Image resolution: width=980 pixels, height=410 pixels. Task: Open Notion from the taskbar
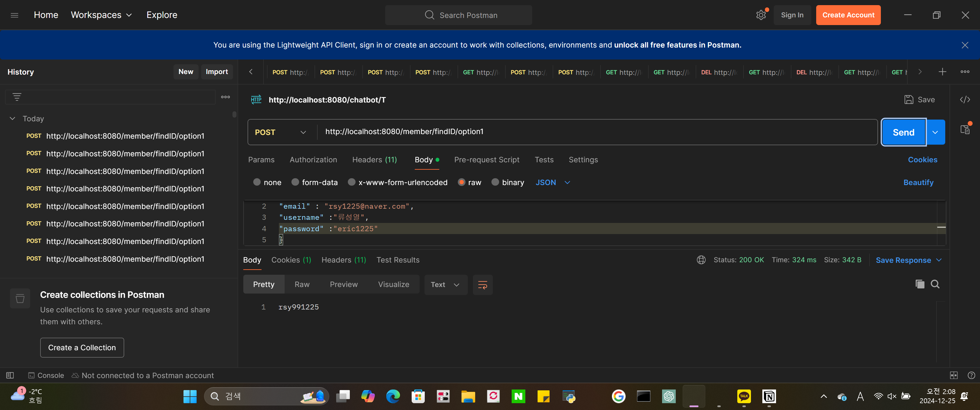(769, 397)
